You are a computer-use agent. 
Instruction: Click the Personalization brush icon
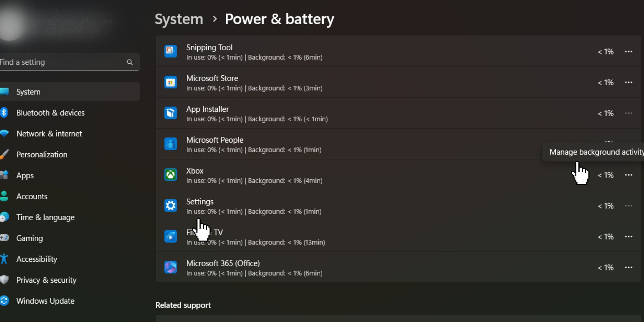pos(4,154)
